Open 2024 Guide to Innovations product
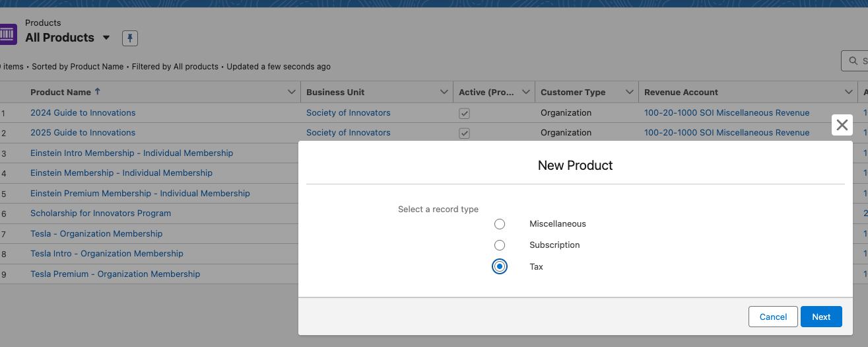Image resolution: width=868 pixels, height=347 pixels. (83, 112)
